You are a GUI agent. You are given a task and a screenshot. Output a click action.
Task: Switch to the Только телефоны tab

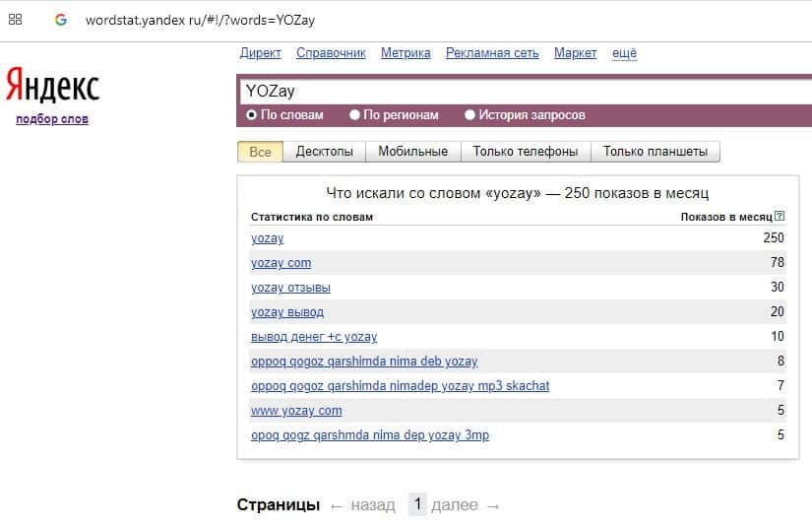click(x=526, y=152)
